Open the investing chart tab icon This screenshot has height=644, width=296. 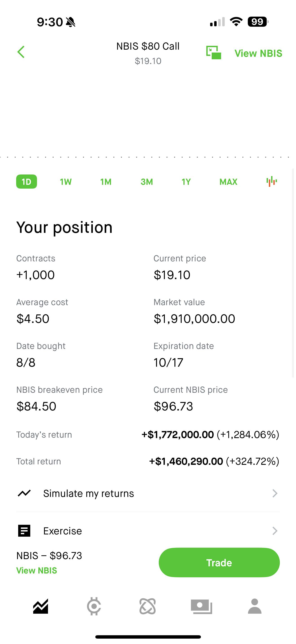[40, 606]
